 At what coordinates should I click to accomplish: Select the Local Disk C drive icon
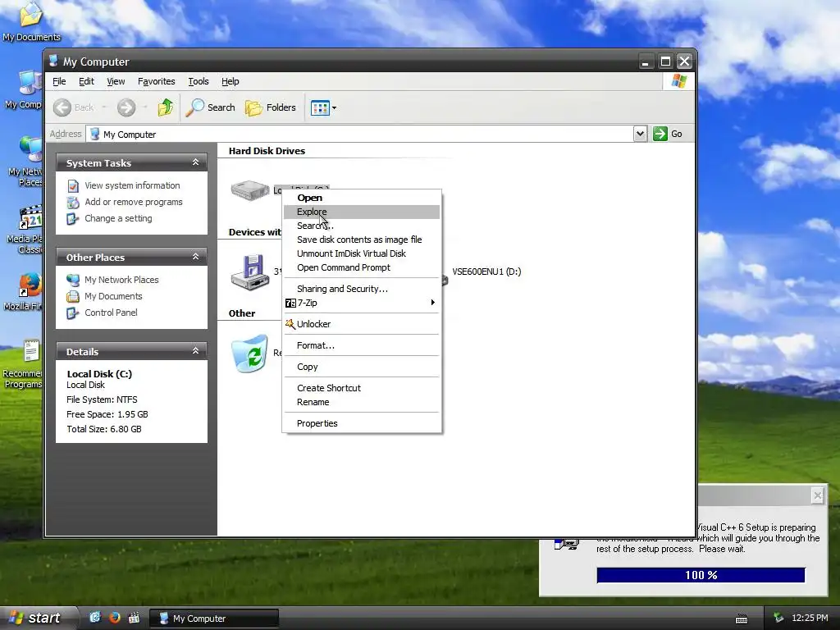pyautogui.click(x=249, y=190)
